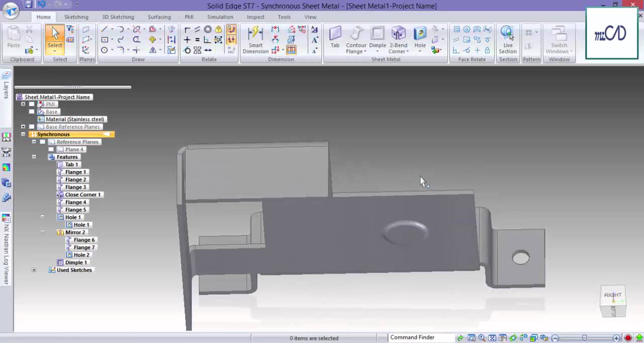Activate the Live Section tool
Viewport: 644px width, 343px height.
coord(508,40)
